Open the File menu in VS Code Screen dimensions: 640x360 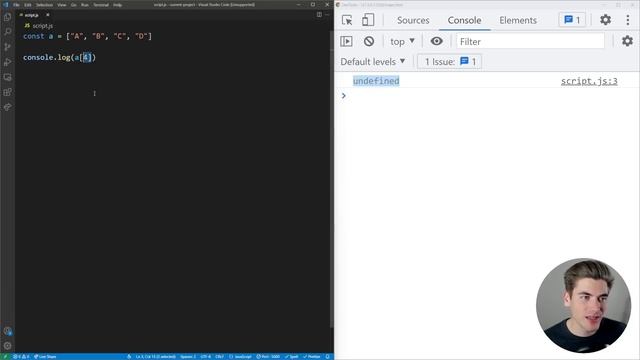[16, 5]
